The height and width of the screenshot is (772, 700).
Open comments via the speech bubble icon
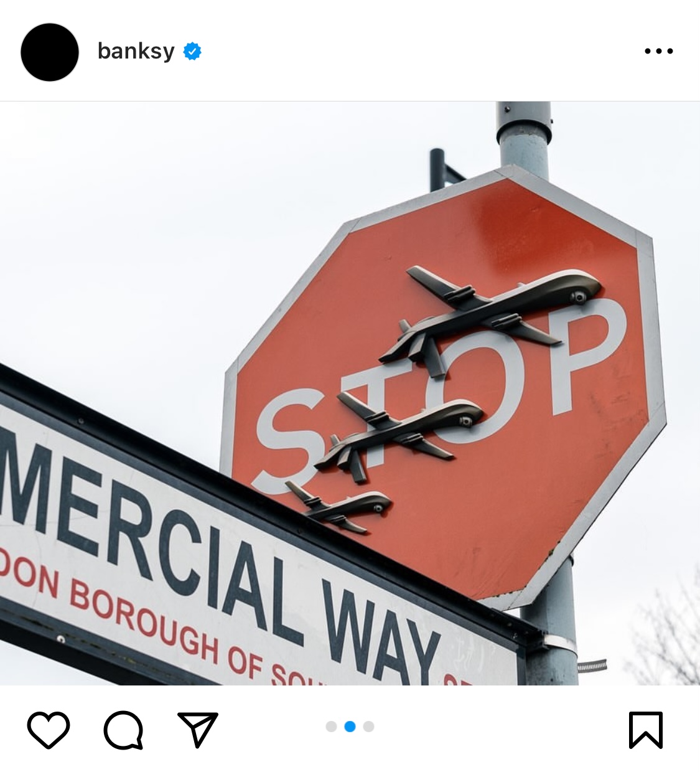point(123,730)
